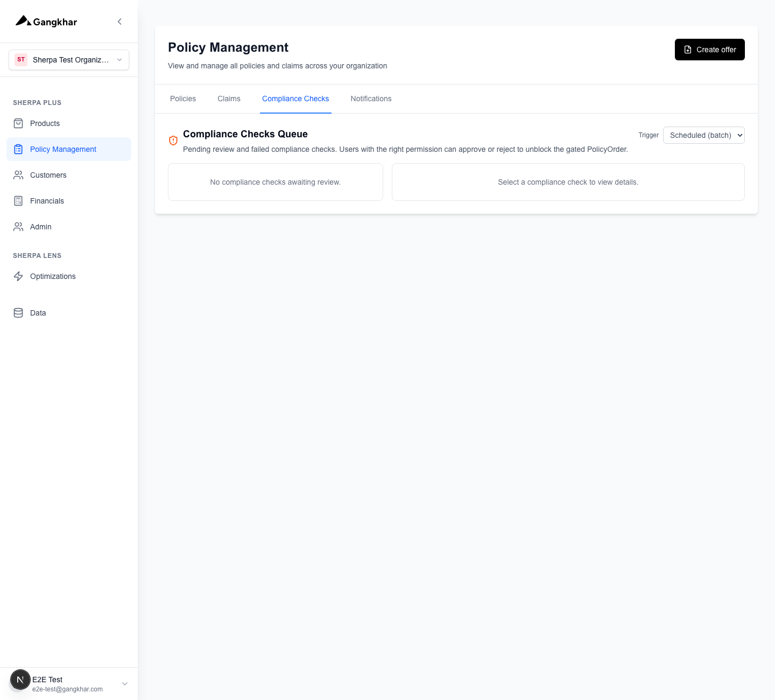Click the e2e-test@gangkhar.com email text
775x700 pixels.
point(67,689)
